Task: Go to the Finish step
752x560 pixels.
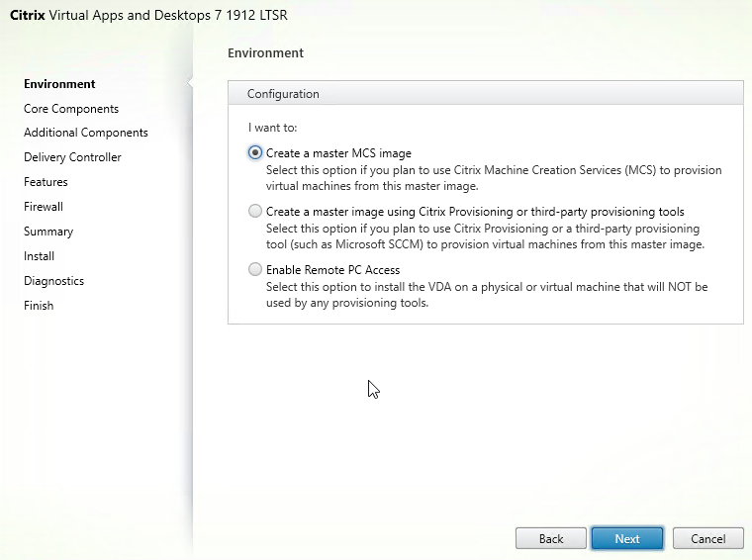Action: click(x=39, y=306)
